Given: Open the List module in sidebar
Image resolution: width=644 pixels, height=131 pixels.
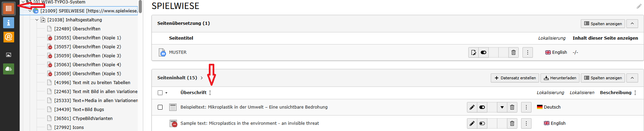Looking at the screenshot, I should (9, 8).
